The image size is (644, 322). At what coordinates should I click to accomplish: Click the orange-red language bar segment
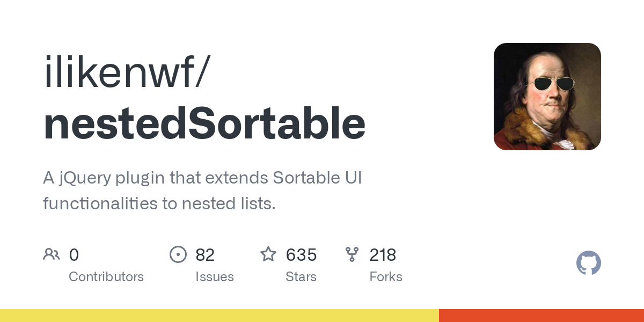541,316
